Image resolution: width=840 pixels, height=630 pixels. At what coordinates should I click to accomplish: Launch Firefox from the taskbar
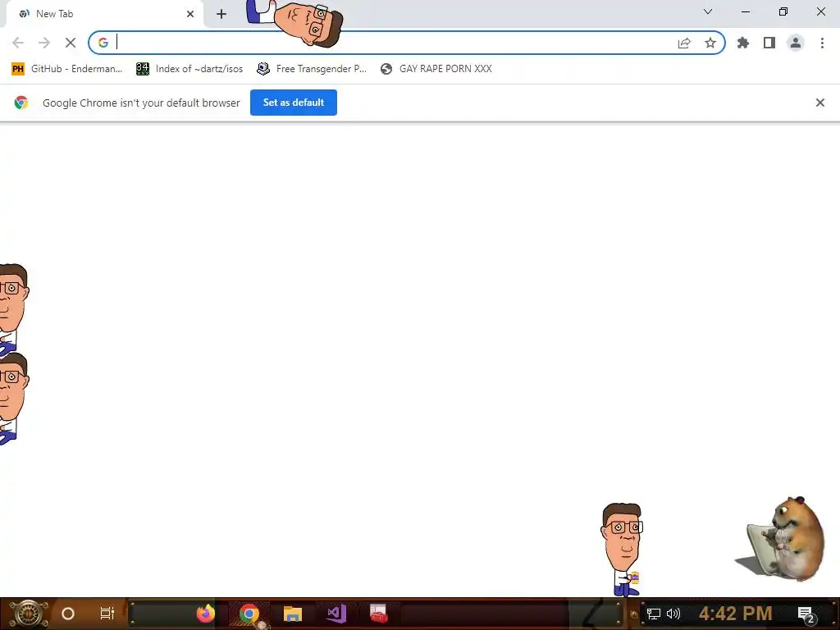pos(205,614)
